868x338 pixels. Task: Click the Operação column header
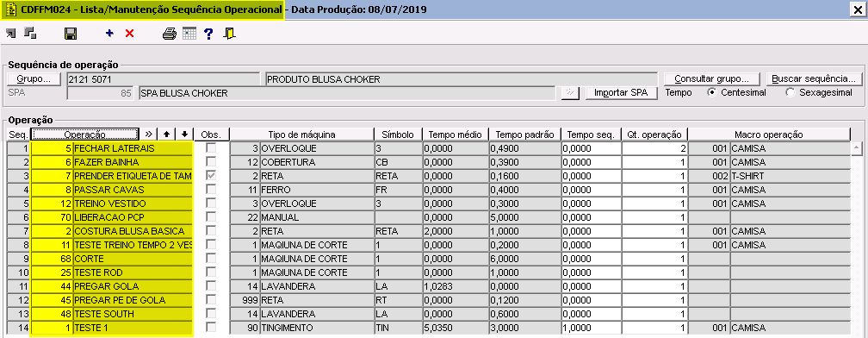tap(84, 135)
